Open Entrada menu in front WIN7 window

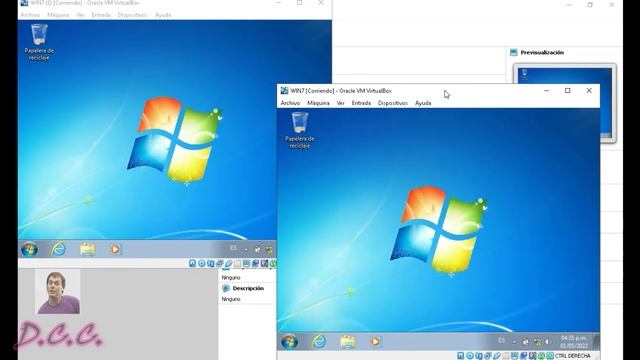tap(361, 103)
